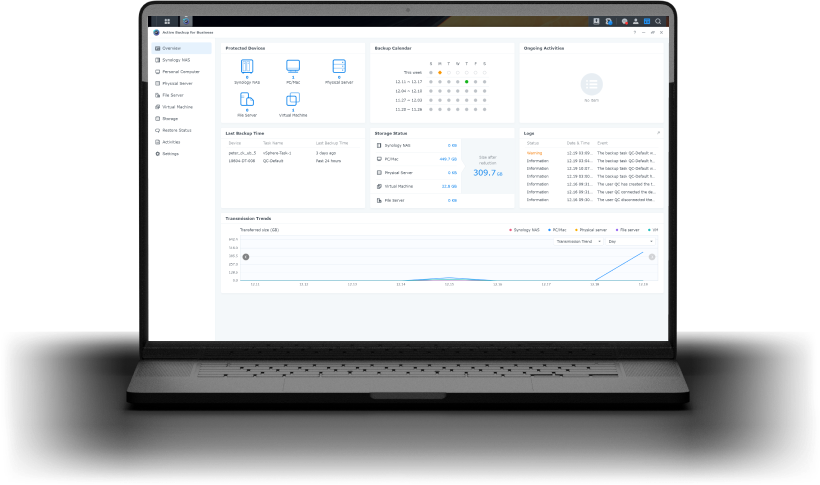Open the Logs panel expand arrow icon
This screenshot has width=820, height=485.
658,132
